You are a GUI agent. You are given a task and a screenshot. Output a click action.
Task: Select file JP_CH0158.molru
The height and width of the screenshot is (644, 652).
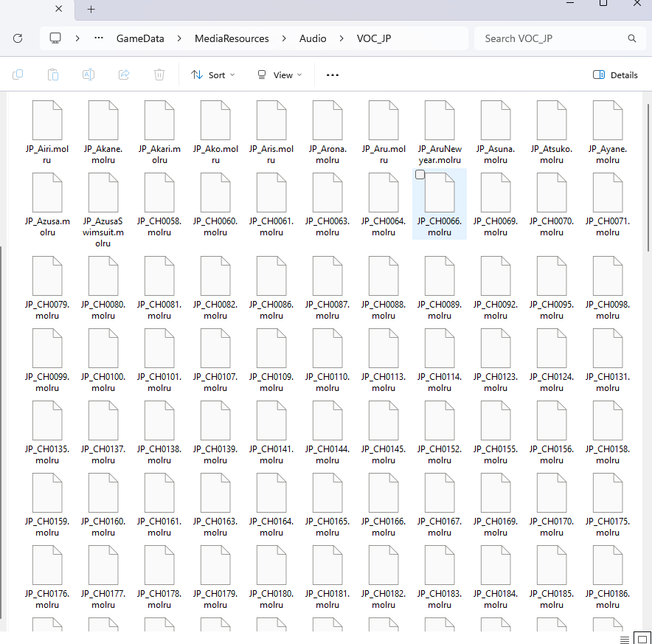coord(608,433)
